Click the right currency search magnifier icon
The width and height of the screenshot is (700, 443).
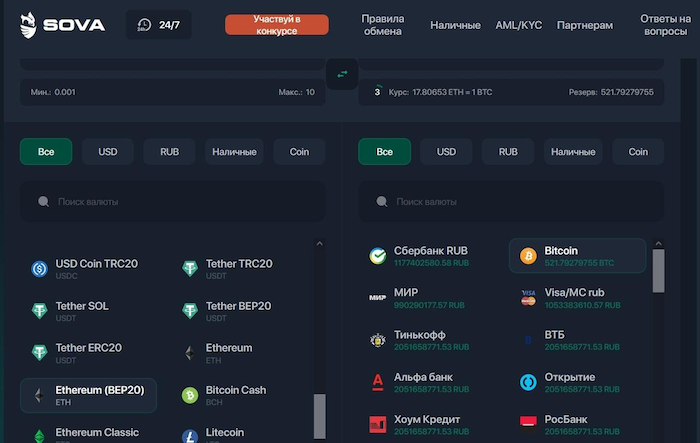(x=382, y=201)
